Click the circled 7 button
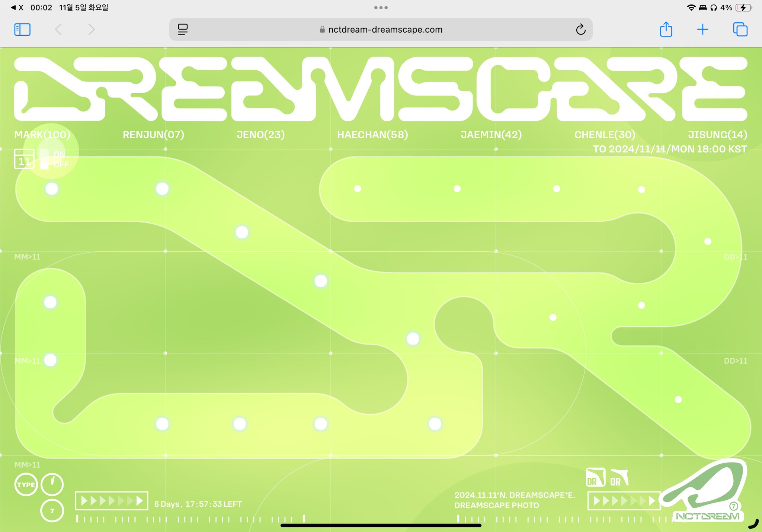Viewport: 762px width, 532px height. coord(52,511)
